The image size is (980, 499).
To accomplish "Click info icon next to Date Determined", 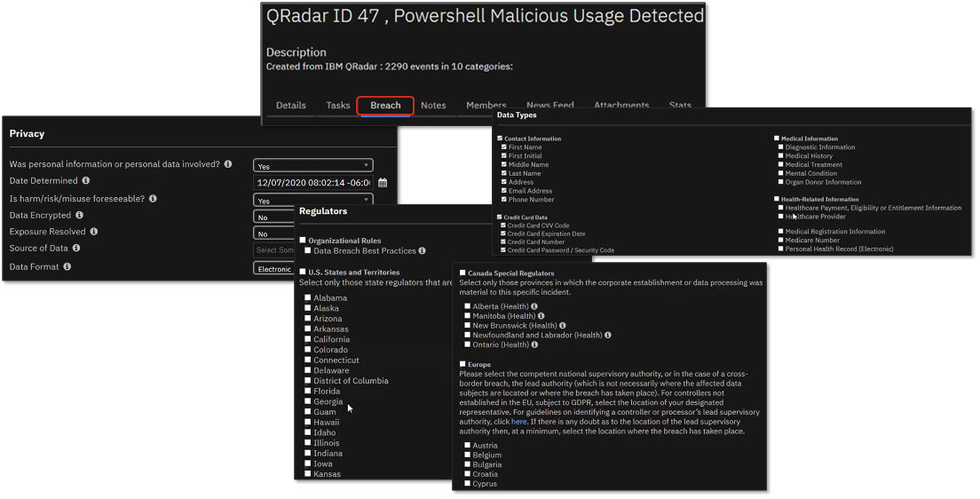I will pyautogui.click(x=85, y=180).
